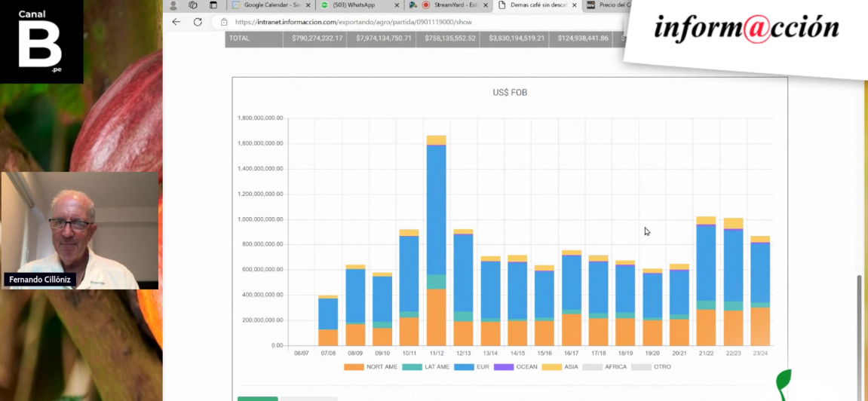Click the 19/20 x-axis label

652,353
